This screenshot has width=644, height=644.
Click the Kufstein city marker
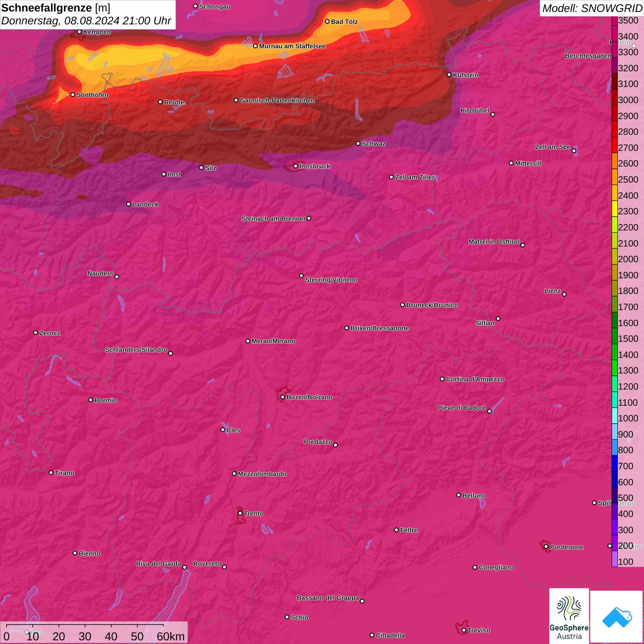point(449,75)
